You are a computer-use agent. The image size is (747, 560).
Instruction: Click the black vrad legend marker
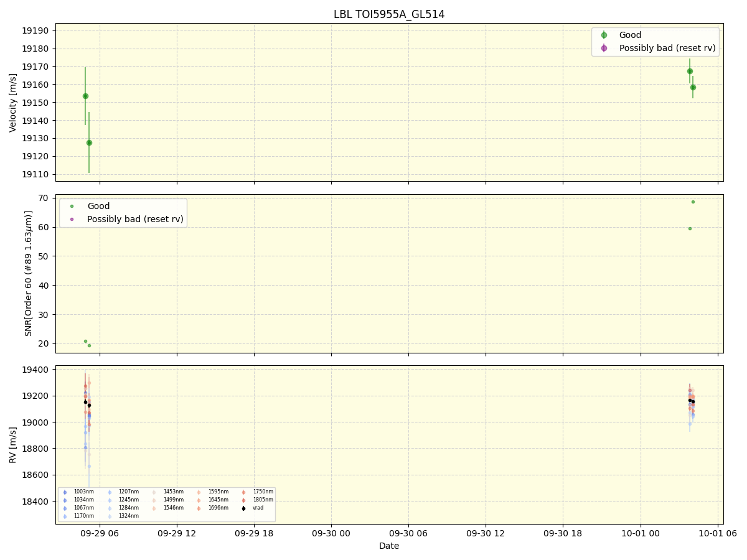[x=243, y=508]
